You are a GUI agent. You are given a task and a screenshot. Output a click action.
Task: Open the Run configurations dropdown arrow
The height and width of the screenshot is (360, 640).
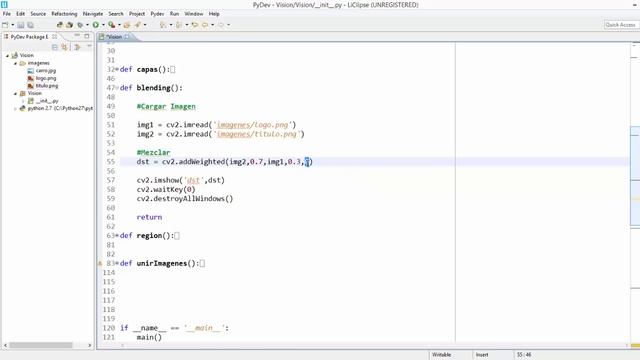[103, 25]
